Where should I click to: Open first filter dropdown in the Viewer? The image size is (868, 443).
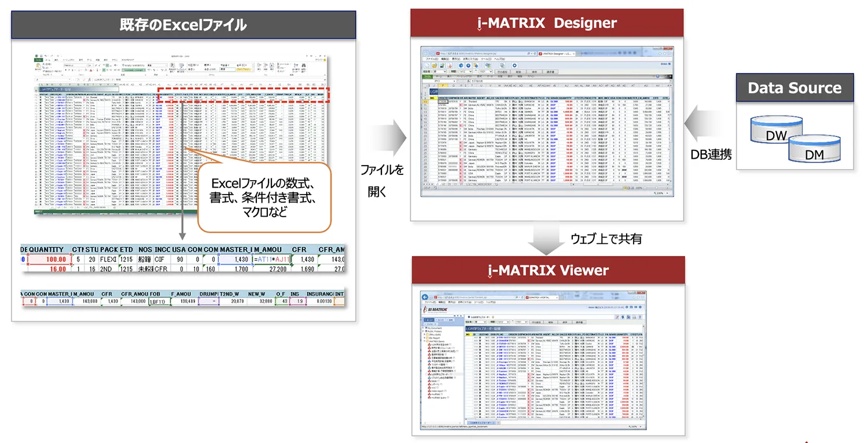480,322
